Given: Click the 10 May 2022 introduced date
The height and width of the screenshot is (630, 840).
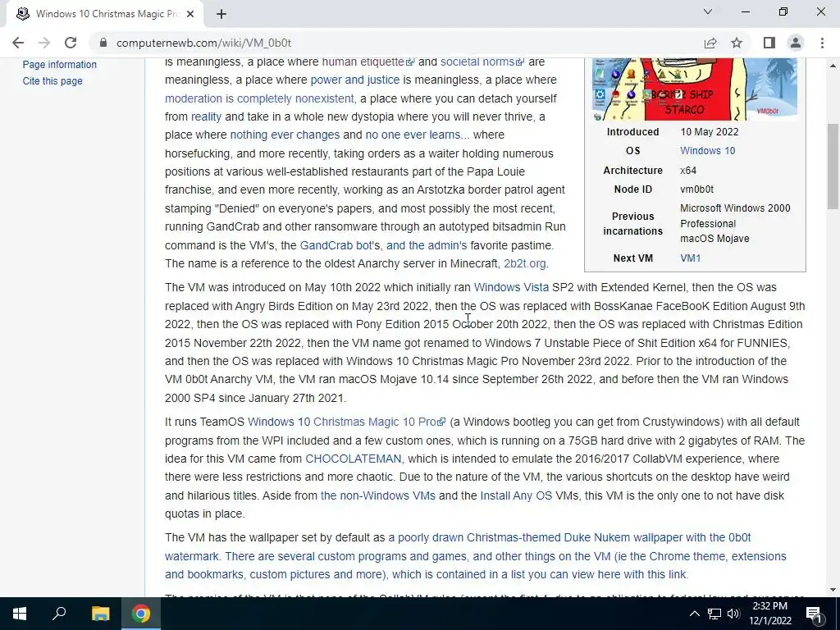Looking at the screenshot, I should click(710, 132).
